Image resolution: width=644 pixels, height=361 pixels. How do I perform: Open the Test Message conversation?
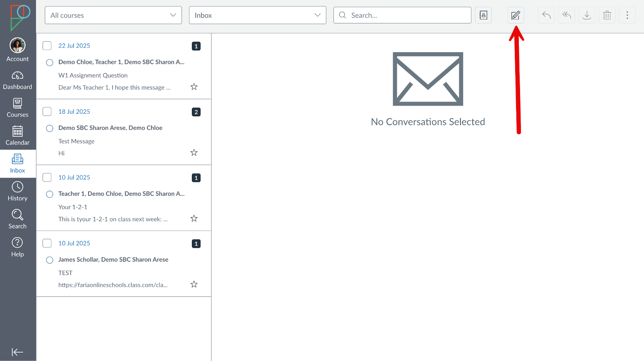tap(121, 141)
